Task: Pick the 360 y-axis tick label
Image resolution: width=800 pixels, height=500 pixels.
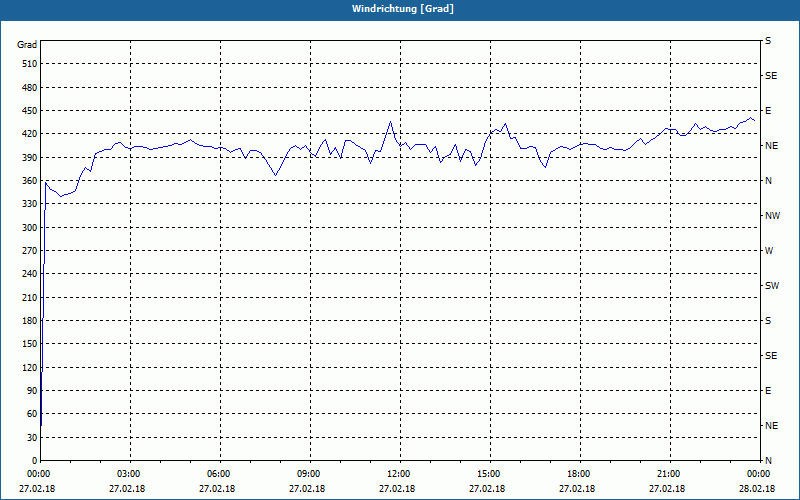Action: (29, 181)
